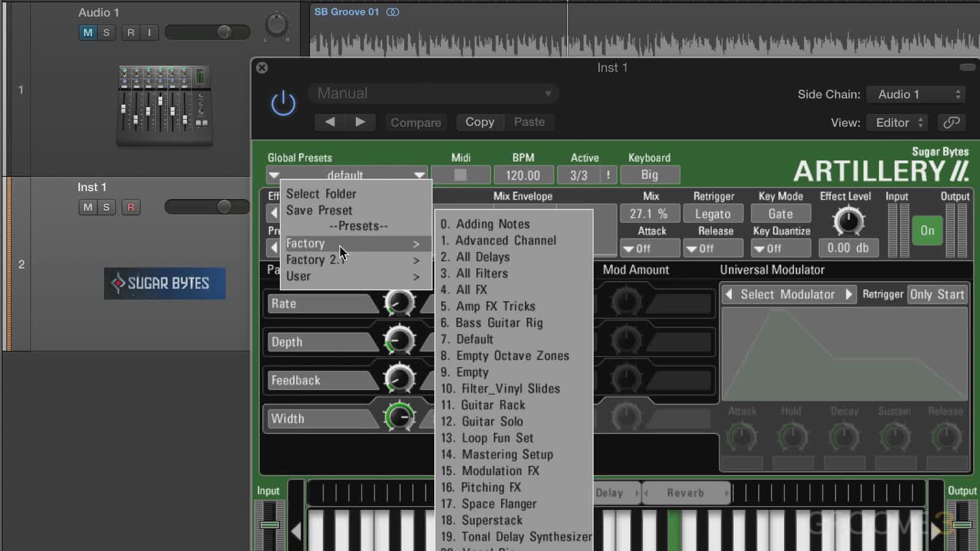
Task: Load preset 17. Space Flanger
Action: [514, 504]
